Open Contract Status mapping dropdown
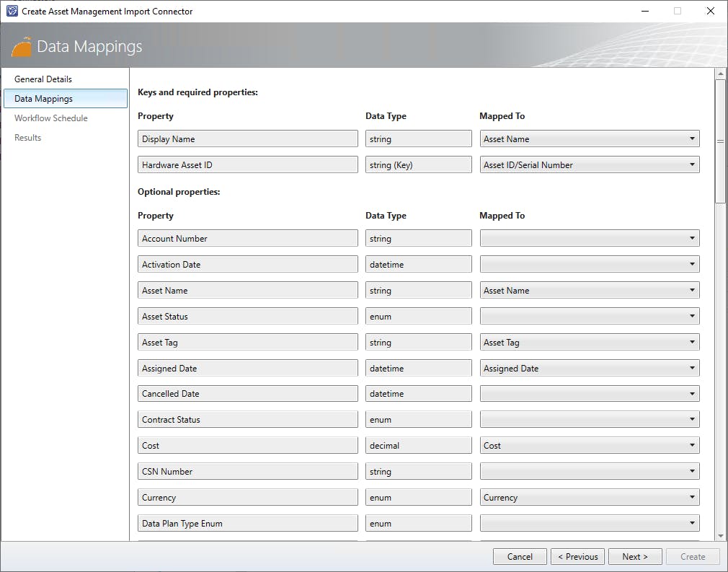 coord(589,420)
